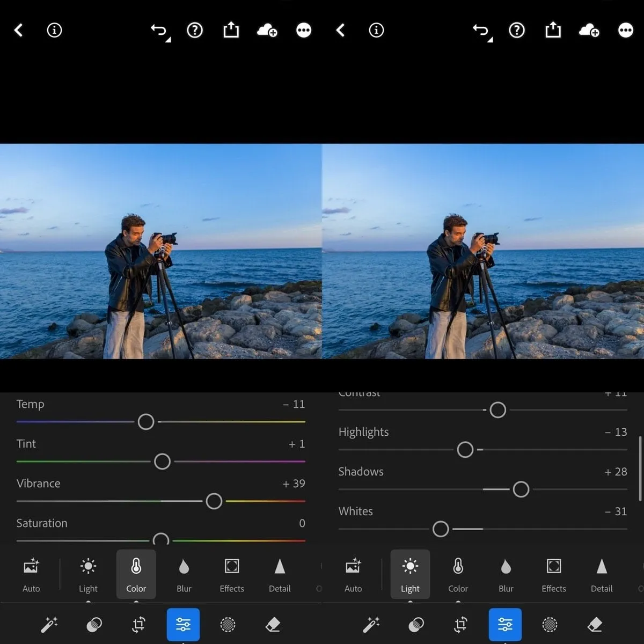This screenshot has height=644, width=644.
Task: Tap the share and export icon
Action: (231, 30)
